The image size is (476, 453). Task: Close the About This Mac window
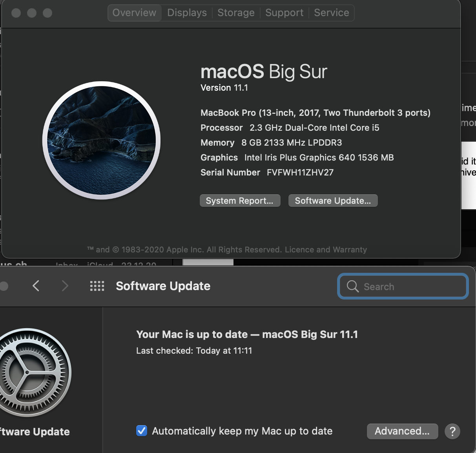click(x=16, y=13)
